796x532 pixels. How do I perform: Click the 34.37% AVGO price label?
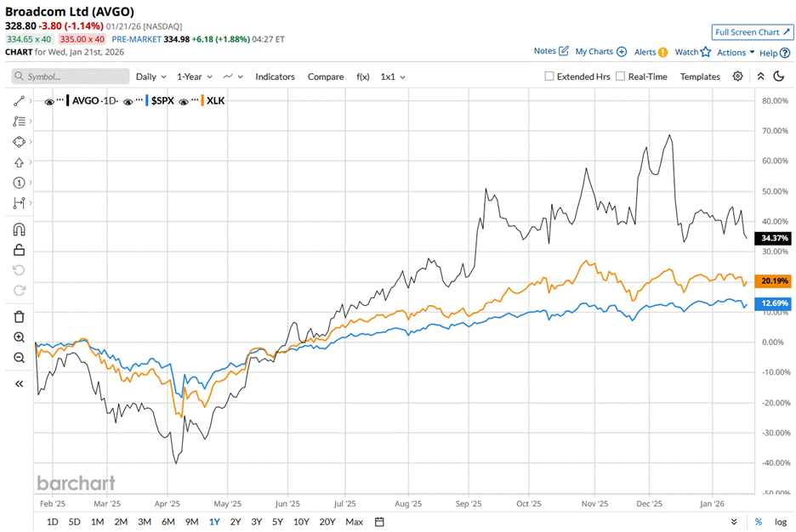click(773, 238)
